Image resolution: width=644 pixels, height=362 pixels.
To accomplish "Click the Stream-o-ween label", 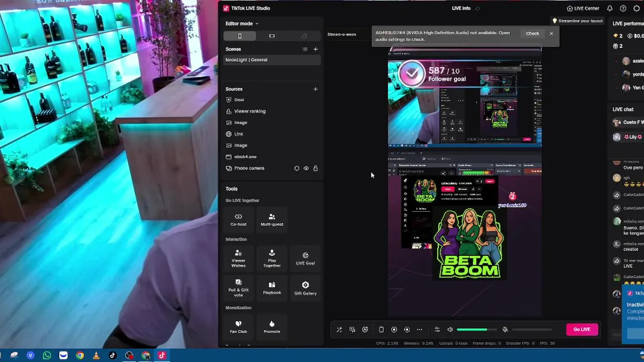I will point(342,35).
